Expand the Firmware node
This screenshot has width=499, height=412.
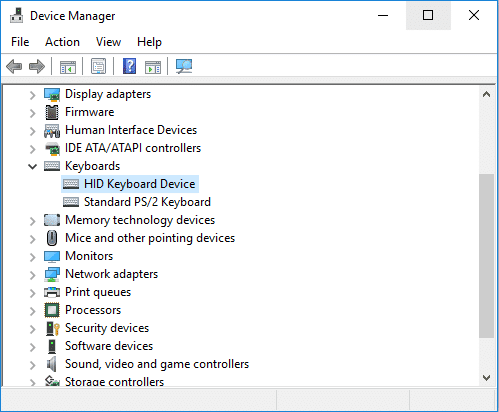(x=32, y=113)
